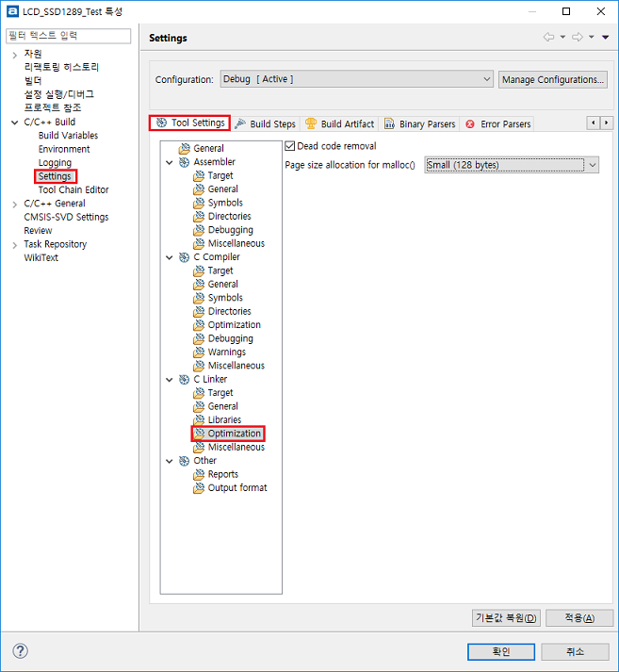
Task: Collapse the Assembler tree node
Action: 170,162
